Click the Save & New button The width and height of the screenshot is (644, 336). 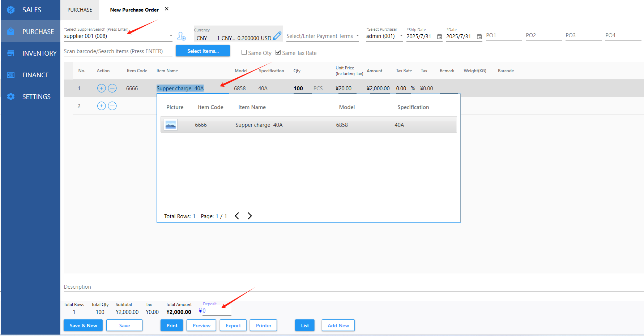point(83,326)
